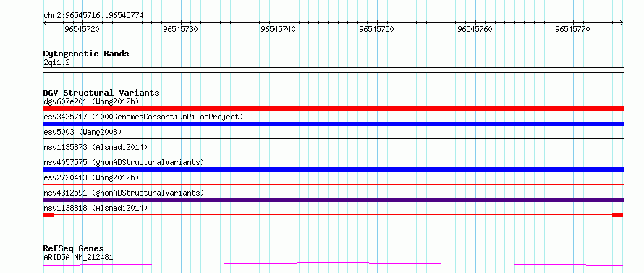Viewport: 644px width, 273px height.
Task: Open variant nsv4312591 gnomAD label
Action: tap(124, 193)
